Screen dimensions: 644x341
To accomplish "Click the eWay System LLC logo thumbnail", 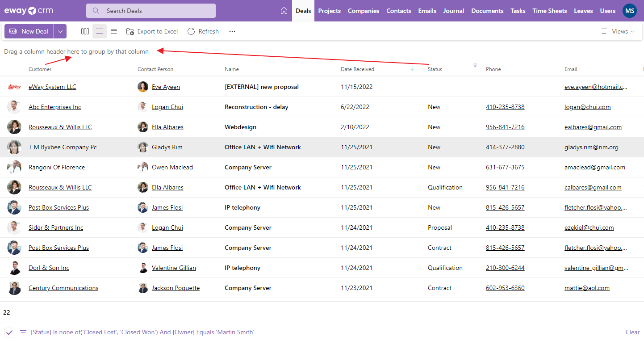I will tap(14, 87).
